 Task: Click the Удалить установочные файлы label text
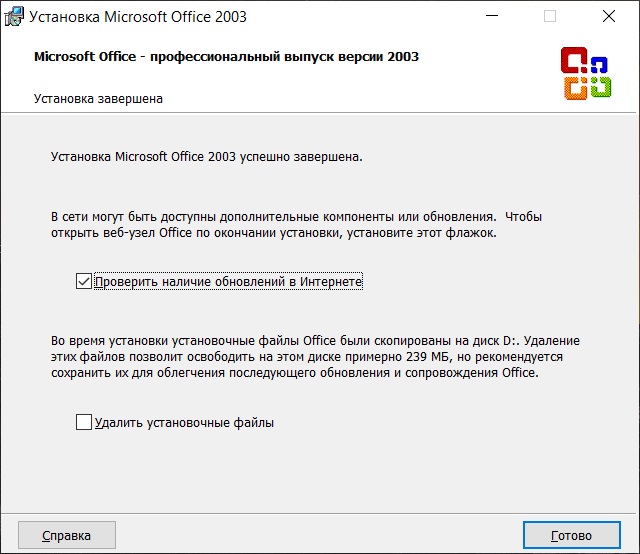tap(184, 423)
